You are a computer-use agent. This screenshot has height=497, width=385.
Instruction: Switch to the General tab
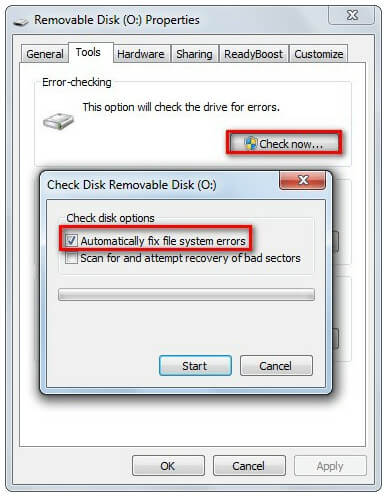click(x=45, y=54)
